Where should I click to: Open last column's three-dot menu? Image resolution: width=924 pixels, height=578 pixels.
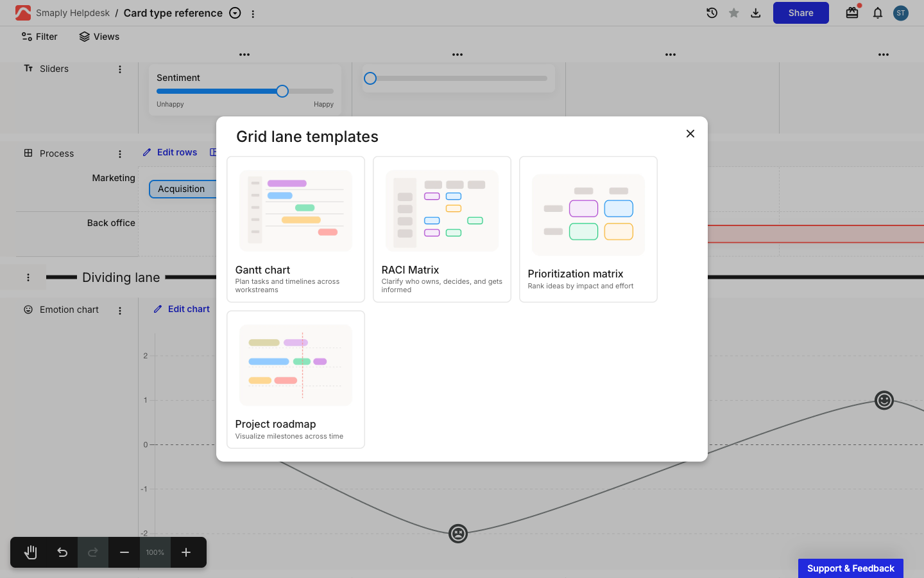884,55
